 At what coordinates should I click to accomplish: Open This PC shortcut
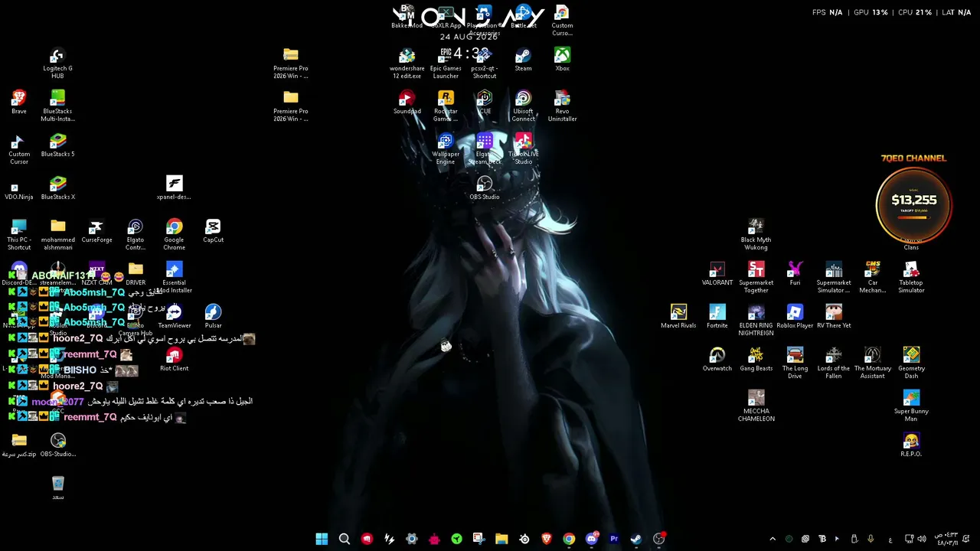point(19,235)
